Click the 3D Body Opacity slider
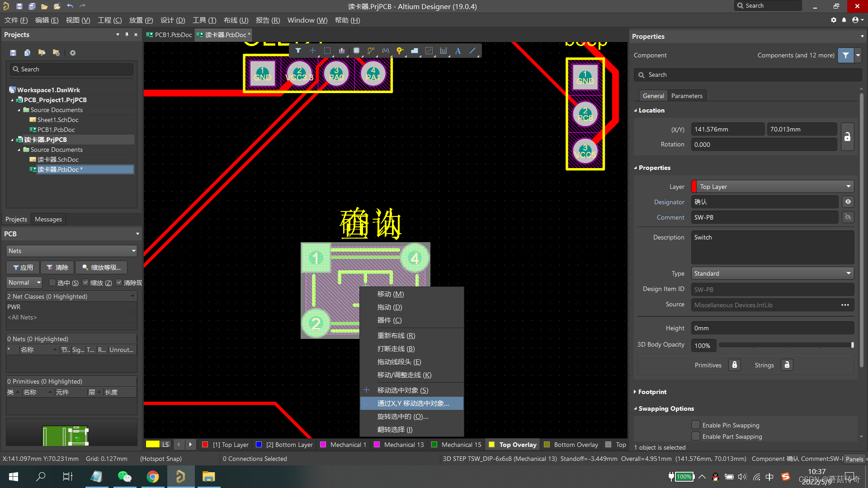868x488 pixels. point(786,345)
